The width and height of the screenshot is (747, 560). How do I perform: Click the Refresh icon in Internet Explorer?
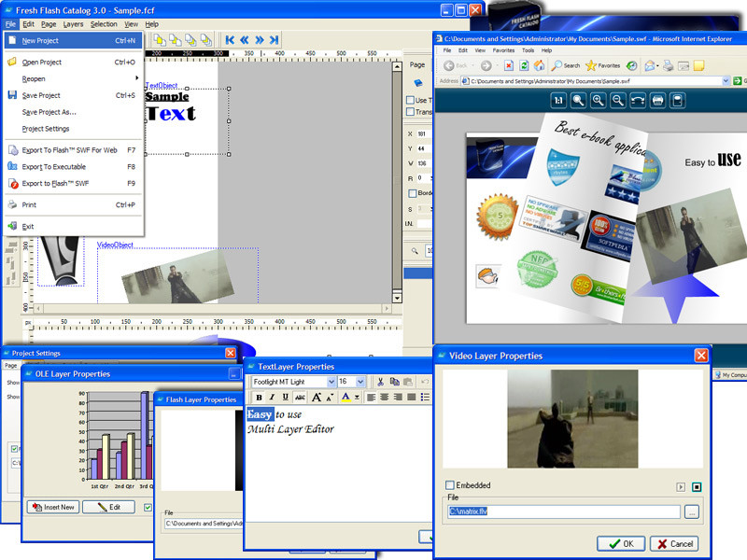point(524,65)
